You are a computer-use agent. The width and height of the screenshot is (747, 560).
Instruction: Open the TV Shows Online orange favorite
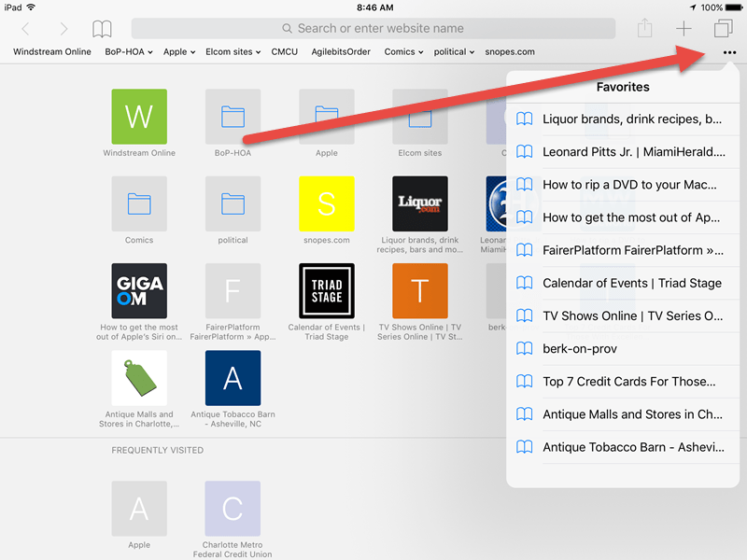coord(419,290)
